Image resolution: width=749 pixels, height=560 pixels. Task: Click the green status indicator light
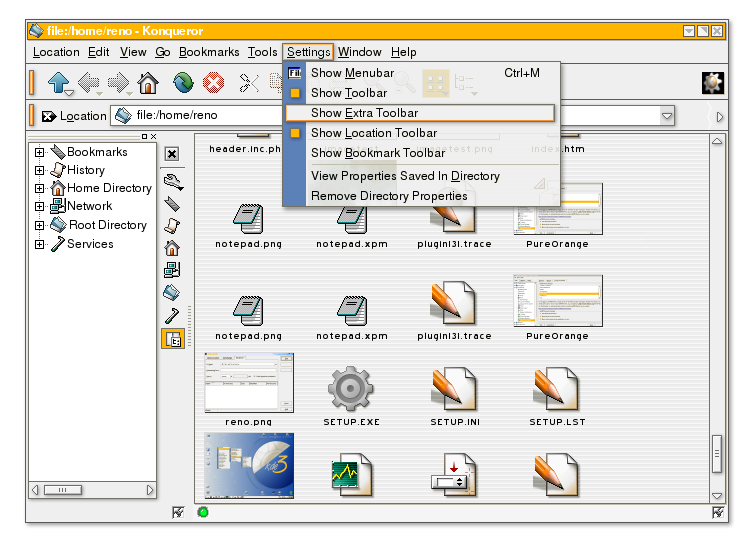click(203, 513)
